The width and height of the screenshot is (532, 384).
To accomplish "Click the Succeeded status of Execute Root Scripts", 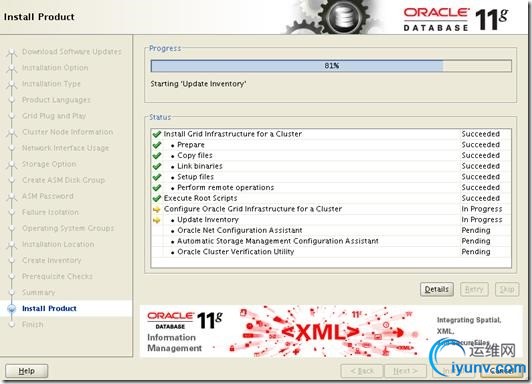I will (480, 198).
